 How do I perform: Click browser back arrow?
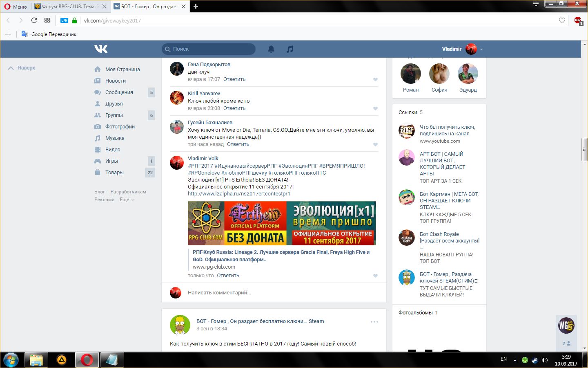(x=8, y=20)
